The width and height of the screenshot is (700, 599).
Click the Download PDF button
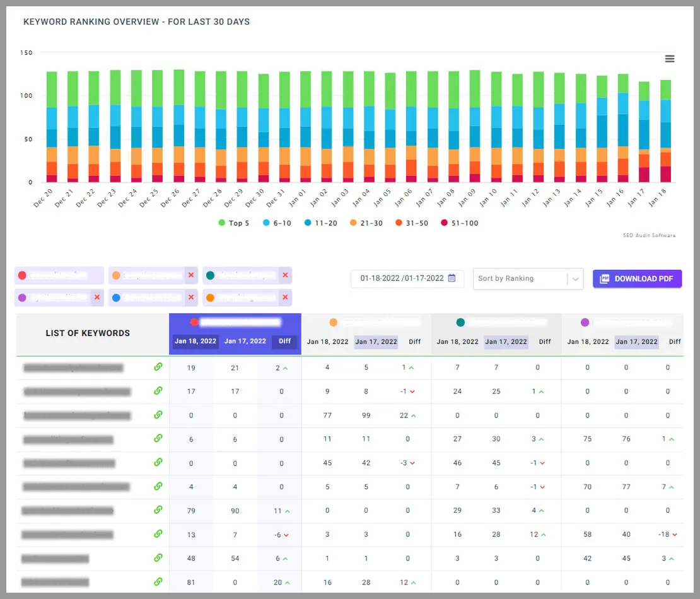637,279
